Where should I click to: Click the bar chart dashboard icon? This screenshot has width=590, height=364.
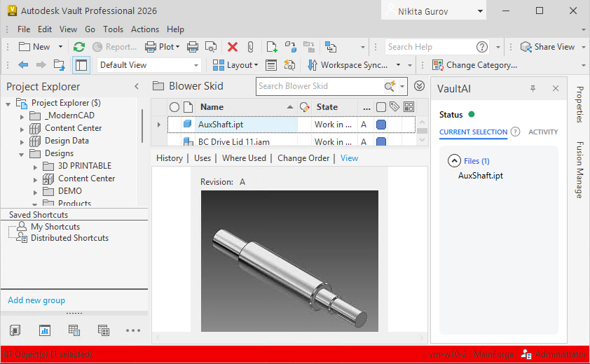click(44, 330)
